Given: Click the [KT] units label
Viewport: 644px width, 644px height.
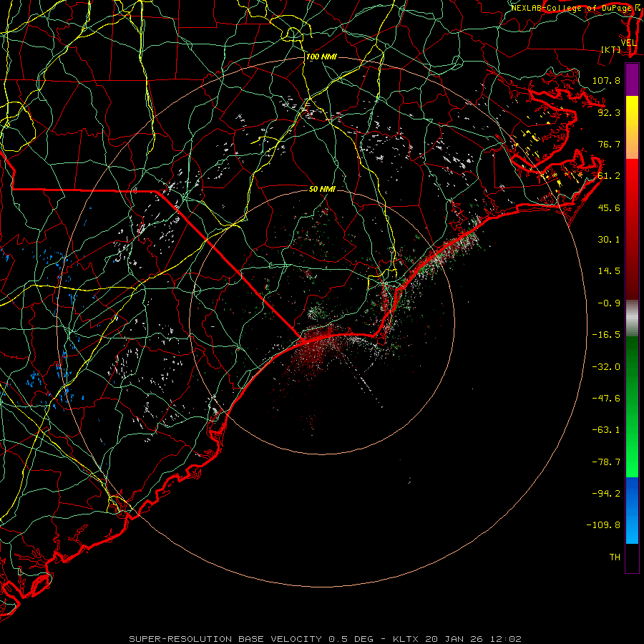Looking at the screenshot, I should click(611, 49).
